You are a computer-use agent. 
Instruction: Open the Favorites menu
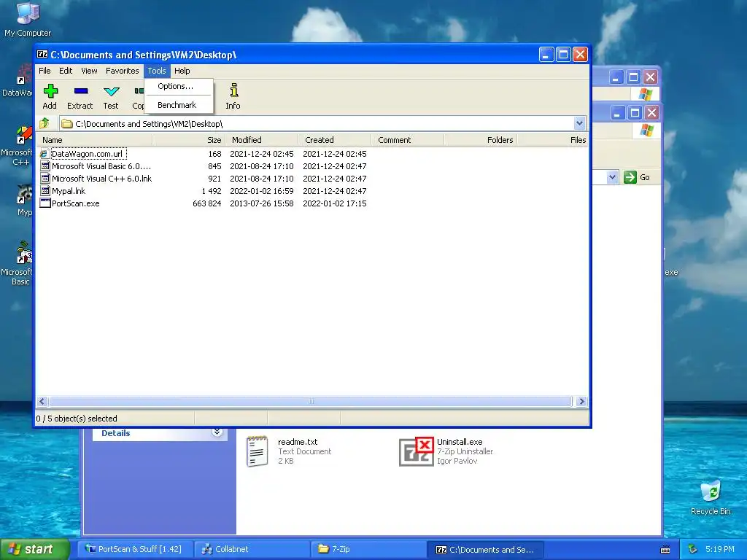tap(123, 71)
